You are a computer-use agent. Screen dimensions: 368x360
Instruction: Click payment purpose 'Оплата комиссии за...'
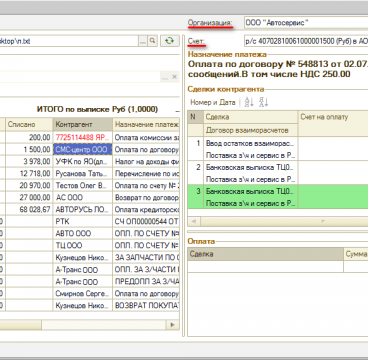coord(146,137)
